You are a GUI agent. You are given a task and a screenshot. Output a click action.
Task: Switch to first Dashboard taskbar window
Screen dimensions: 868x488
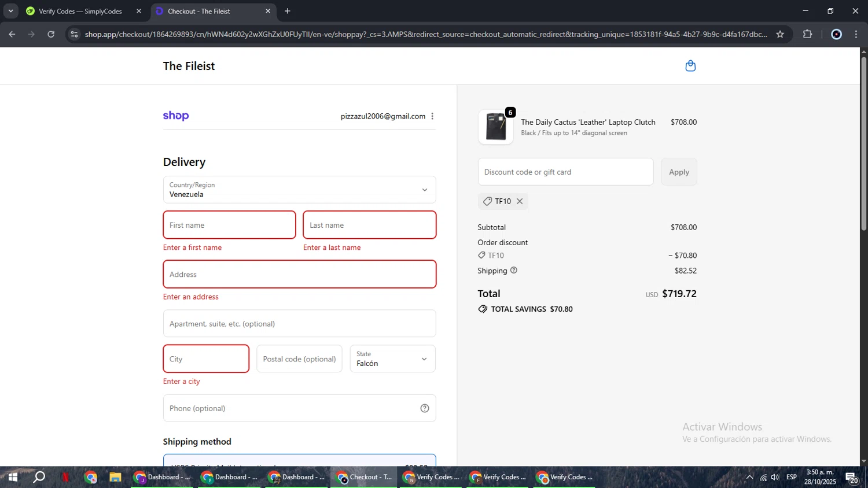pyautogui.click(x=163, y=477)
